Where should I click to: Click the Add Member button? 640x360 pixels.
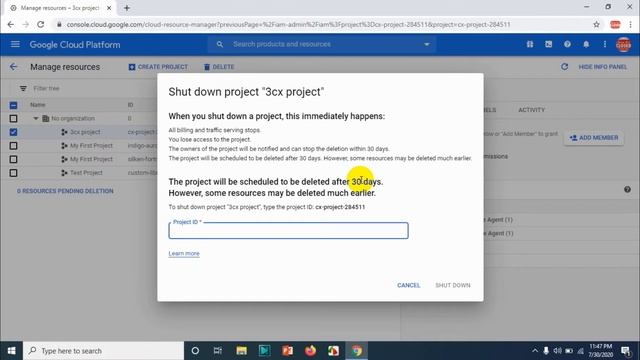[594, 138]
